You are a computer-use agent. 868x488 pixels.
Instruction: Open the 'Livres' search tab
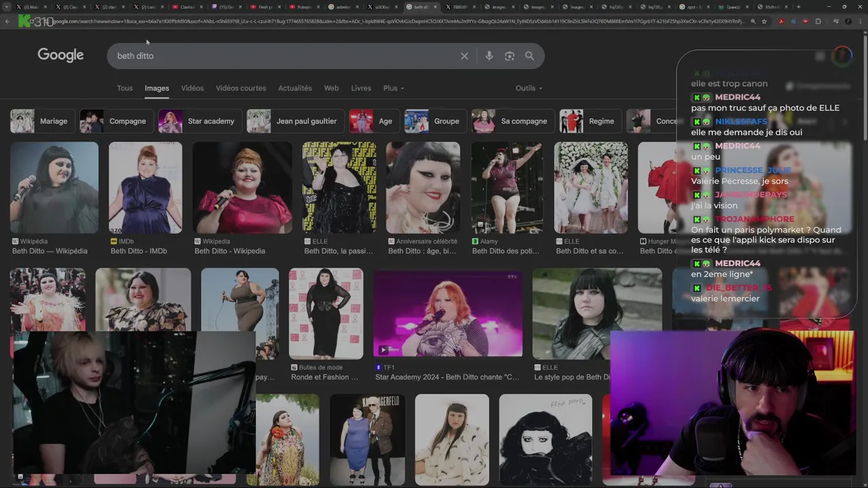pos(361,88)
